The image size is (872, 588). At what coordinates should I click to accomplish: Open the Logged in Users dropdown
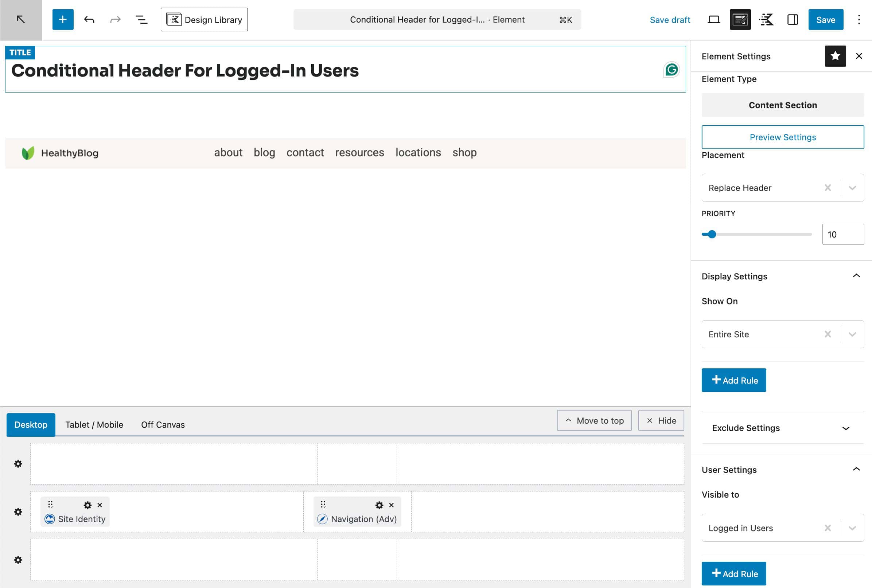[x=852, y=528]
